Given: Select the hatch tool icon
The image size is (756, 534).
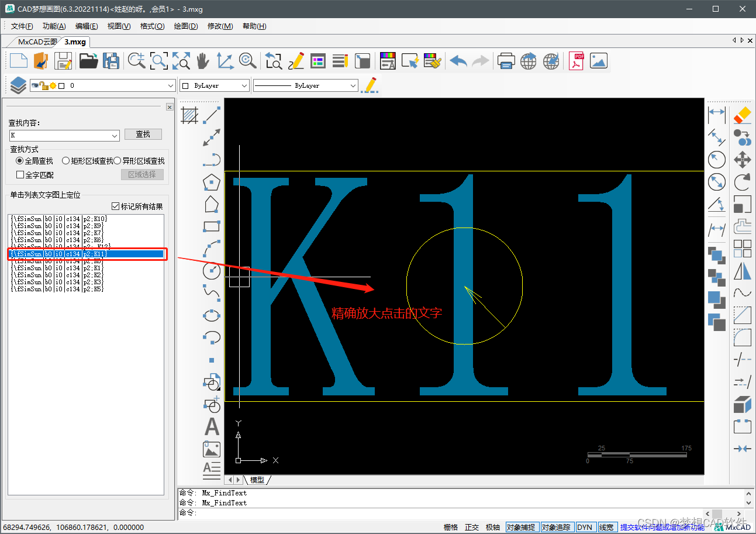Looking at the screenshot, I should click(189, 115).
